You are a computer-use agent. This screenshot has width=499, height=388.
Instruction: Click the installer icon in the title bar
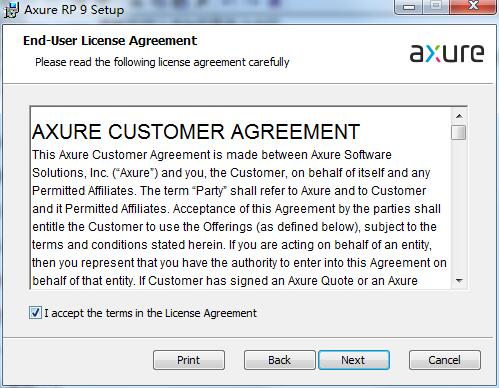[11, 10]
